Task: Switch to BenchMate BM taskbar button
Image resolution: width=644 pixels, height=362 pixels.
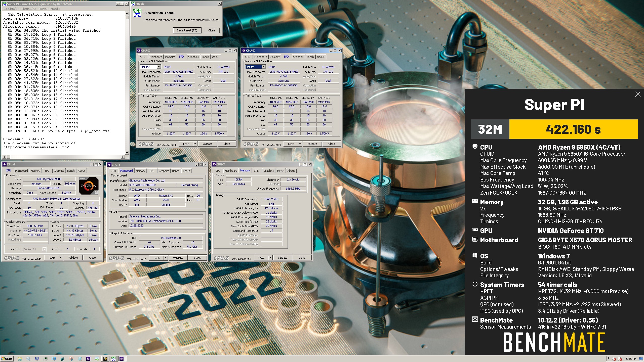Action: [x=105, y=359]
